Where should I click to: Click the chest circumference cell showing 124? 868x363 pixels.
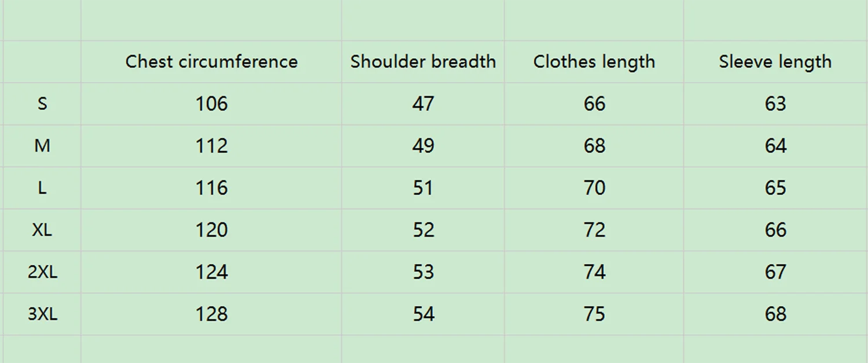click(x=211, y=272)
